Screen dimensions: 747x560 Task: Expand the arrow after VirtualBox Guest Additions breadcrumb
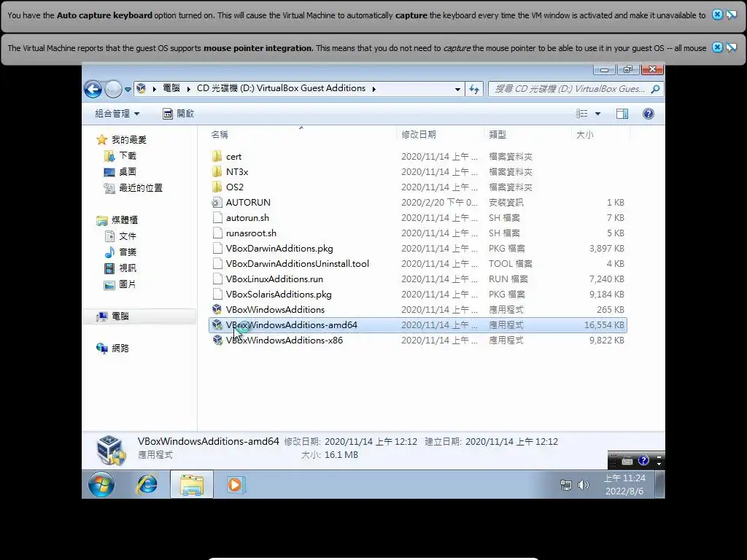tap(374, 88)
